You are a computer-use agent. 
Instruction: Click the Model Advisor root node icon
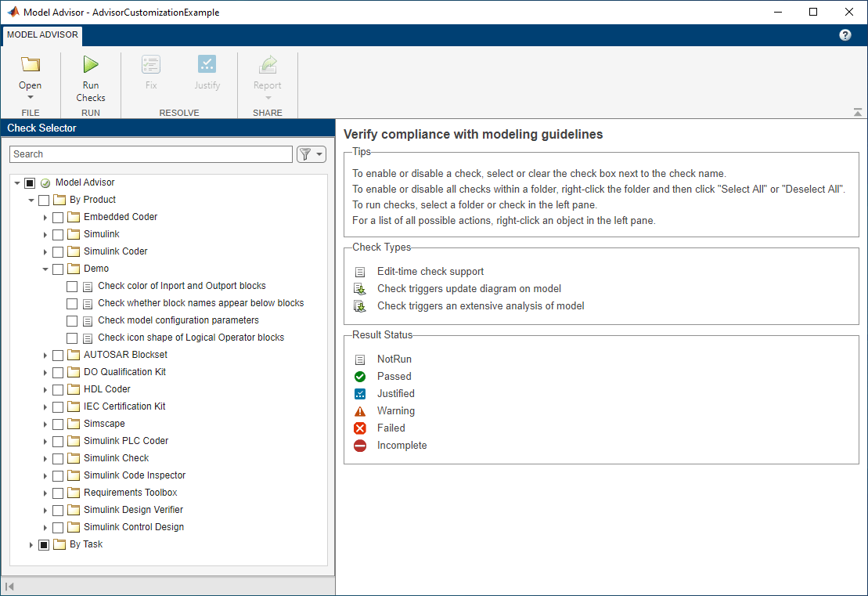point(45,182)
